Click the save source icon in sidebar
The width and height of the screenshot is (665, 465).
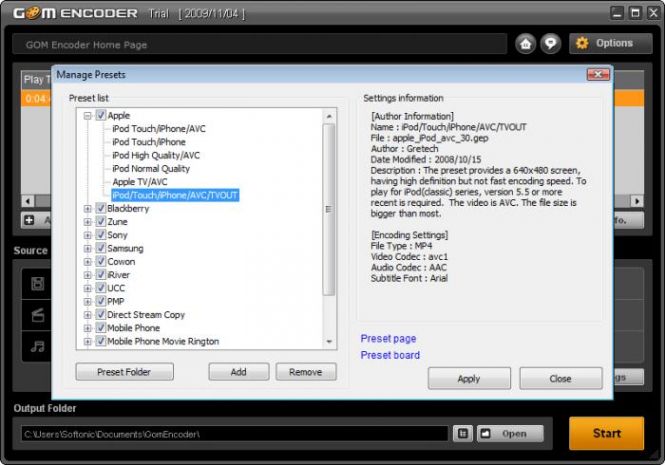(x=38, y=283)
